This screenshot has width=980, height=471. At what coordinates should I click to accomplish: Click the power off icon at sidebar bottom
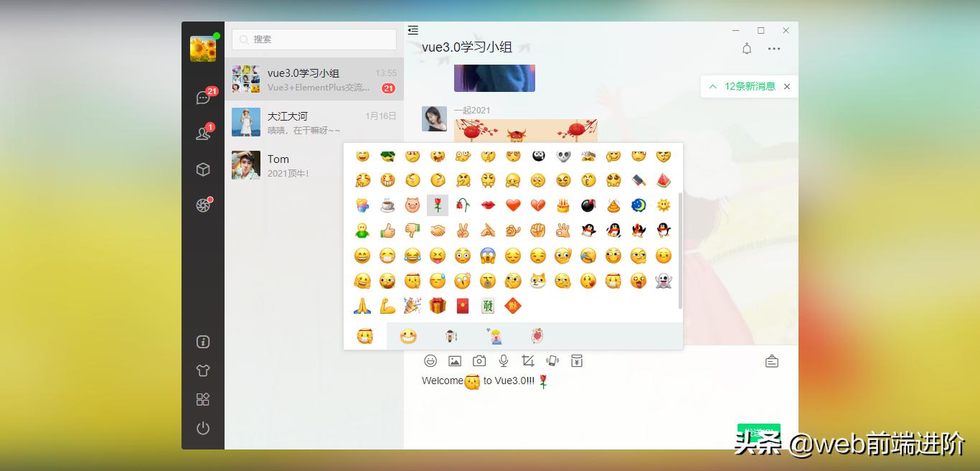point(203,428)
